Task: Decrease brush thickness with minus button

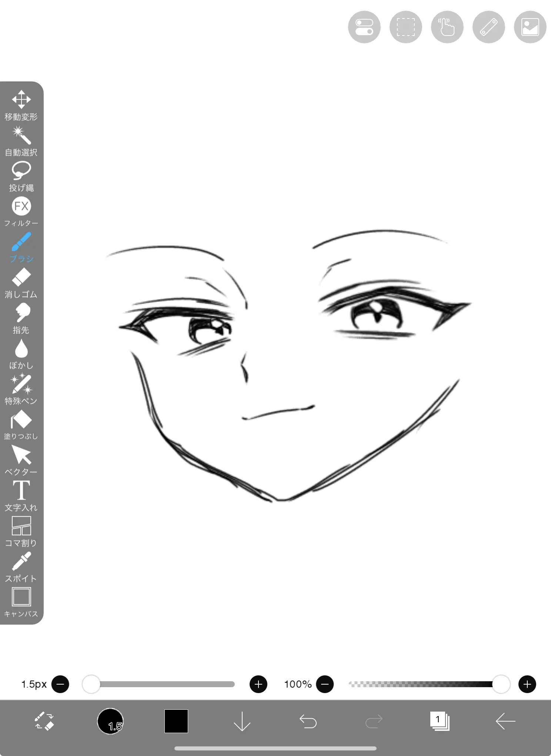Action: coord(60,684)
